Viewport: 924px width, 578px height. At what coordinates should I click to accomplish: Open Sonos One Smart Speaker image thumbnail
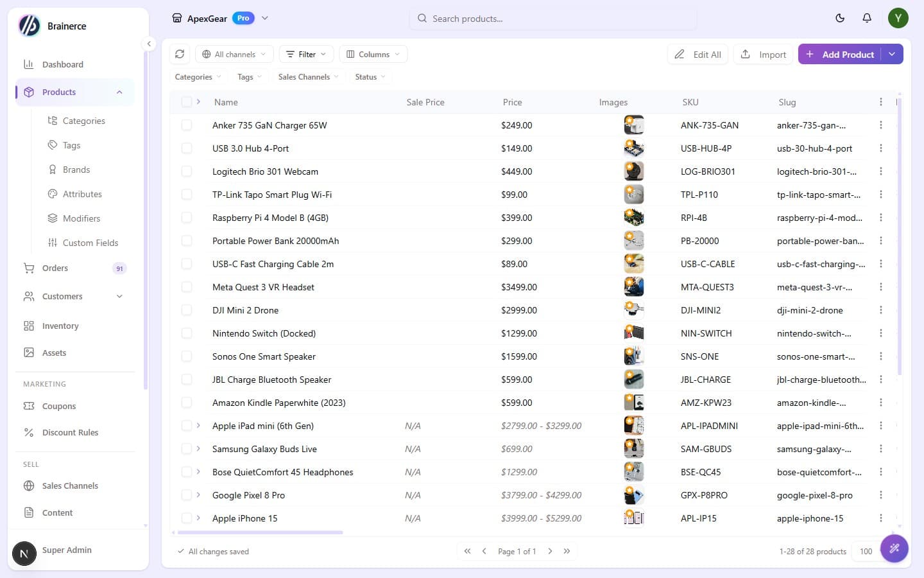click(634, 356)
